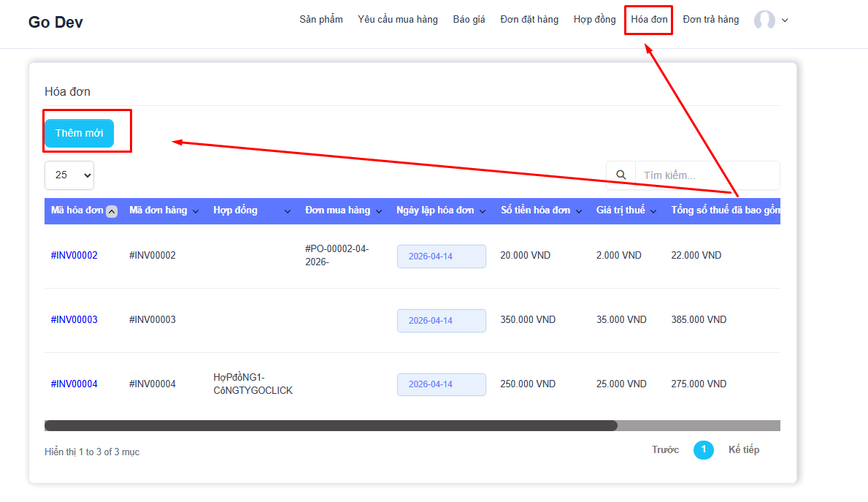Open the Sản phẩm menu
The width and height of the screenshot is (868, 502).
320,20
